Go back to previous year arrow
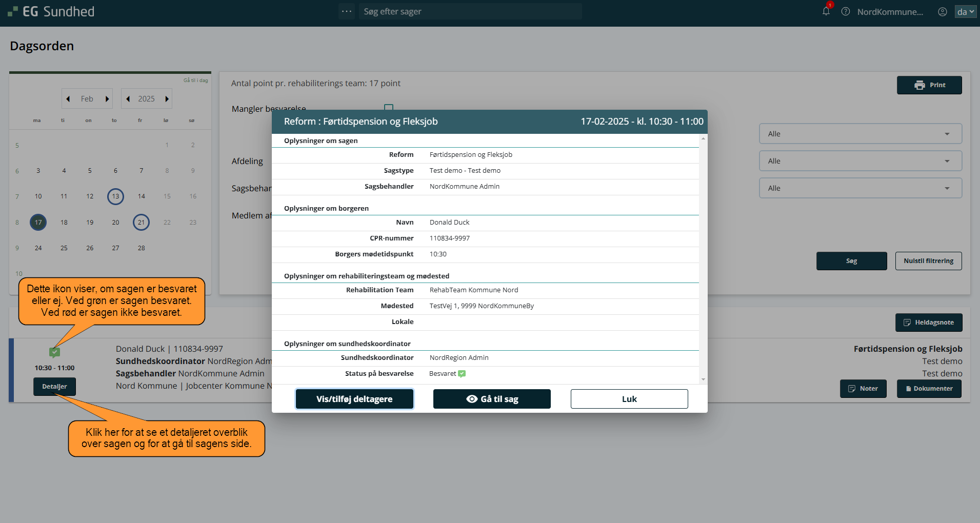Viewport: 980px width, 523px height. coord(128,99)
